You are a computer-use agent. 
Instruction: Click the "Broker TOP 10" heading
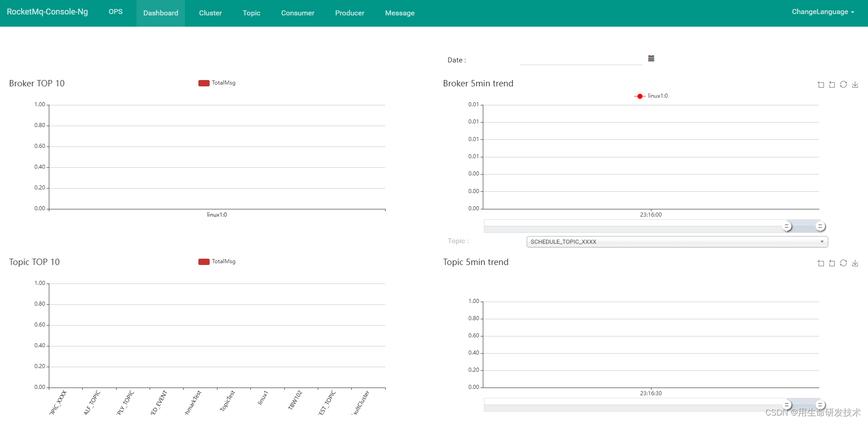tap(37, 84)
